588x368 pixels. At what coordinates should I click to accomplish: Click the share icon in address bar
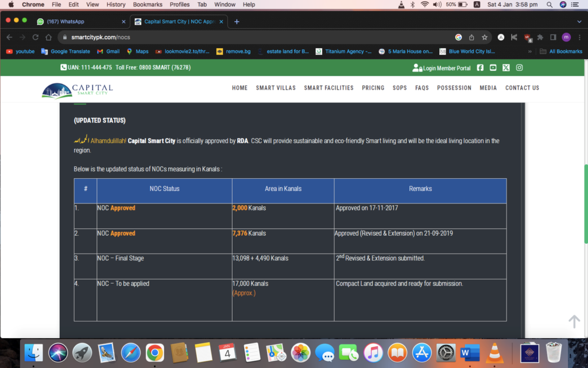coord(471,37)
